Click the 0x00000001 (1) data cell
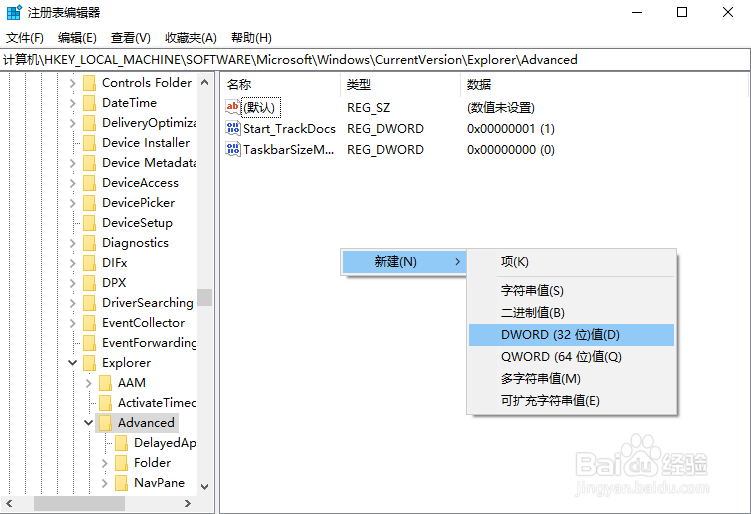 (x=511, y=128)
